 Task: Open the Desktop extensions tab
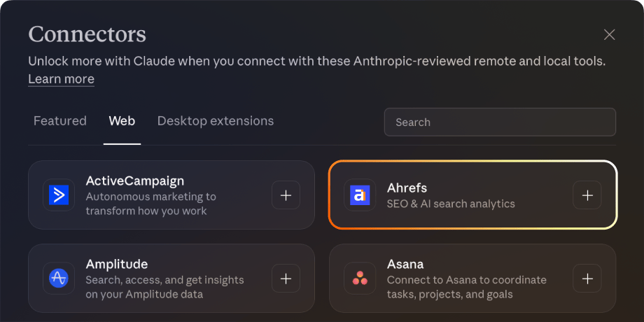point(216,121)
